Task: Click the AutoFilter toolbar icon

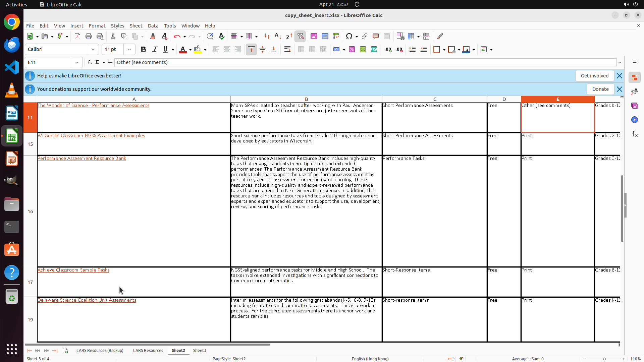Action: coord(300,36)
